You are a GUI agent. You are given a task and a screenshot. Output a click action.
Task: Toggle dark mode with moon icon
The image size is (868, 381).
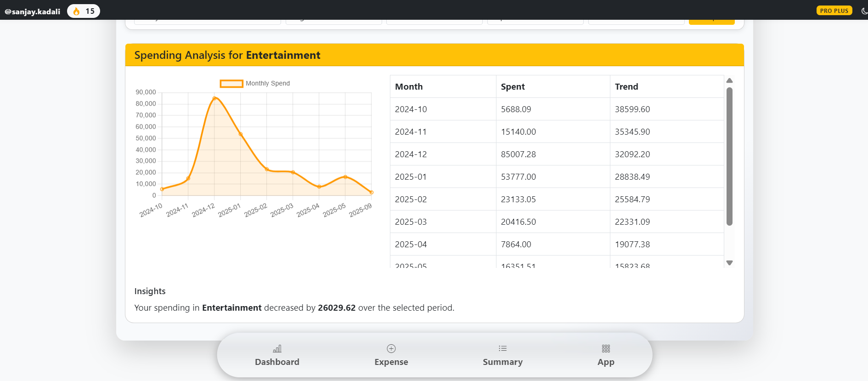pos(864,11)
